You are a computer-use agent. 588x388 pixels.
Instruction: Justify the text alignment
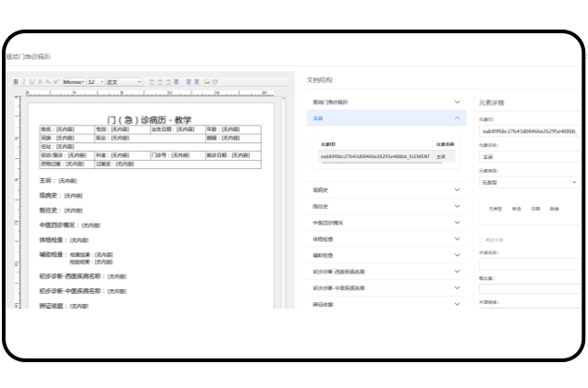177,81
